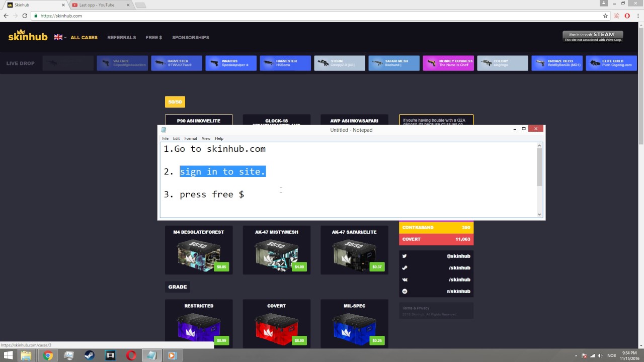
Task: Click the address bar showing skinhub.com
Action: (317, 16)
